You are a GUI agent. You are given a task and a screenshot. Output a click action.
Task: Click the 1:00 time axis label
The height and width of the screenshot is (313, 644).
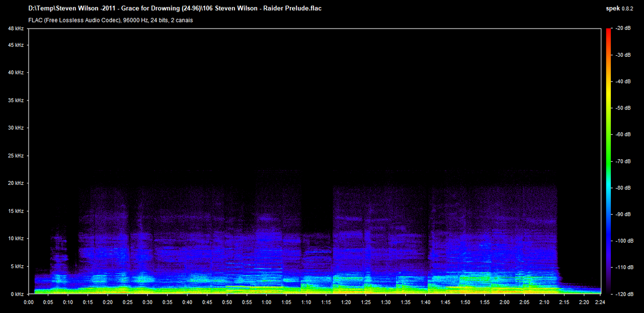tap(267, 302)
